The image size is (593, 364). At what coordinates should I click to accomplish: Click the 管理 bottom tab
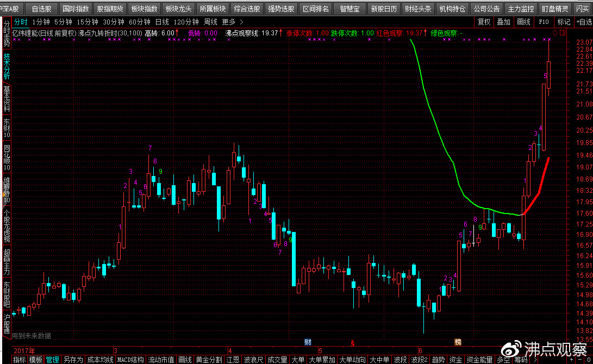(52, 360)
